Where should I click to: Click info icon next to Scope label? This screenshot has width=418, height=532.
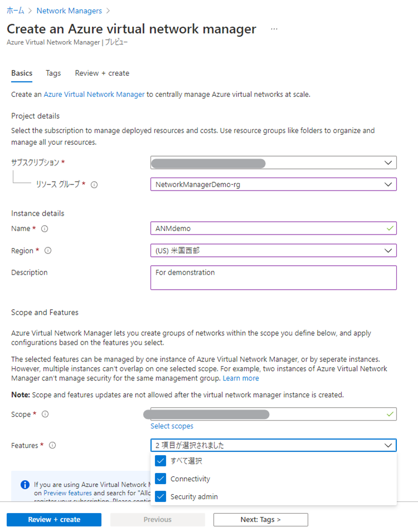(45, 414)
